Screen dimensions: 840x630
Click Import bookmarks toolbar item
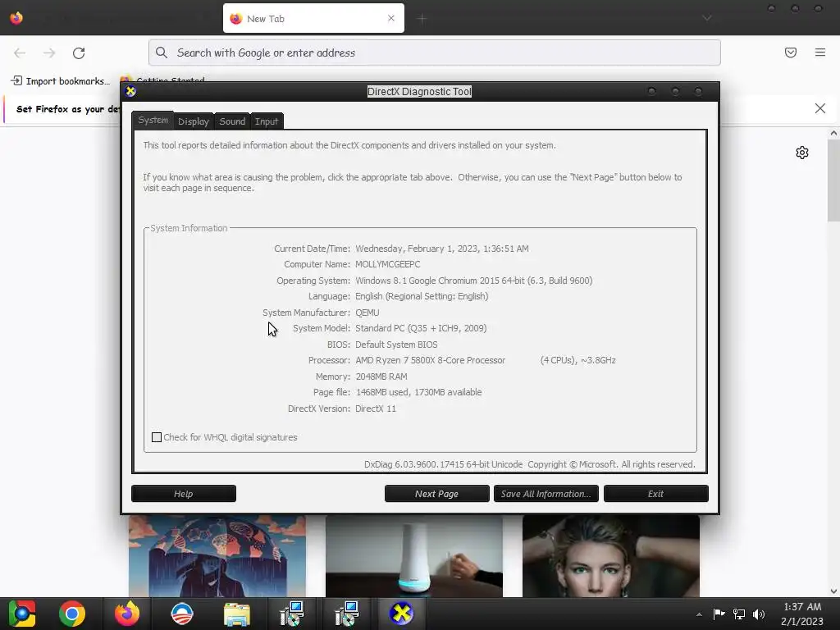[60, 81]
